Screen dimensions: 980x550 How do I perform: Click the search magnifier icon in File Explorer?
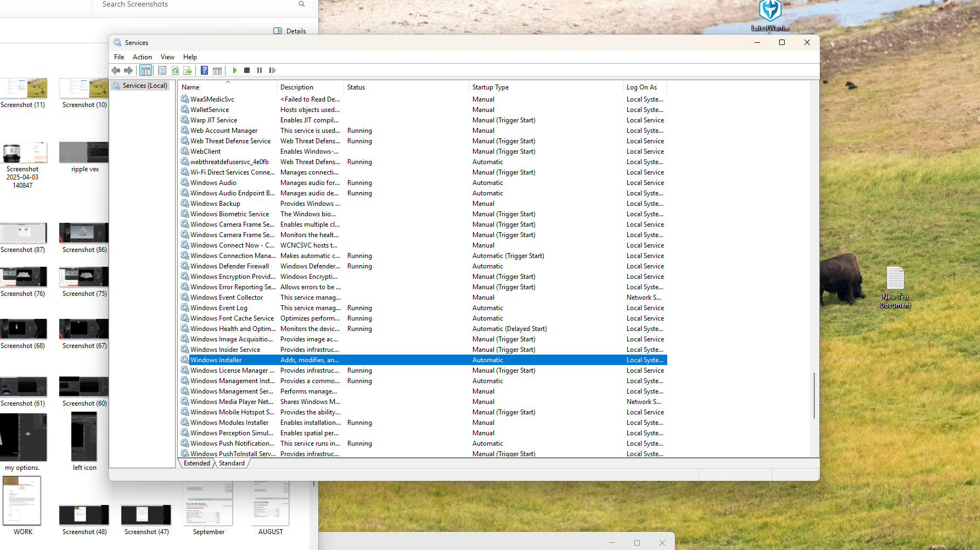click(302, 4)
